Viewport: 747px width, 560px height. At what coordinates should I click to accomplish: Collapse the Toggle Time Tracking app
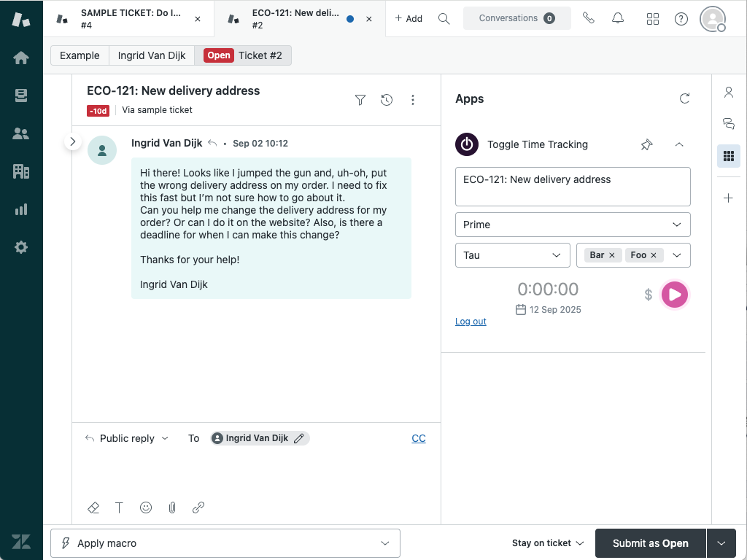point(679,144)
